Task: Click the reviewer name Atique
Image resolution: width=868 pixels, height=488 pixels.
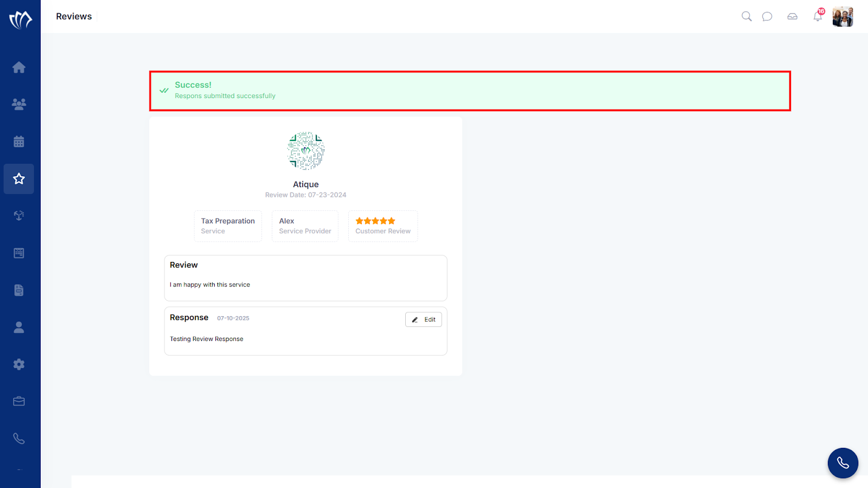Action: pos(306,184)
